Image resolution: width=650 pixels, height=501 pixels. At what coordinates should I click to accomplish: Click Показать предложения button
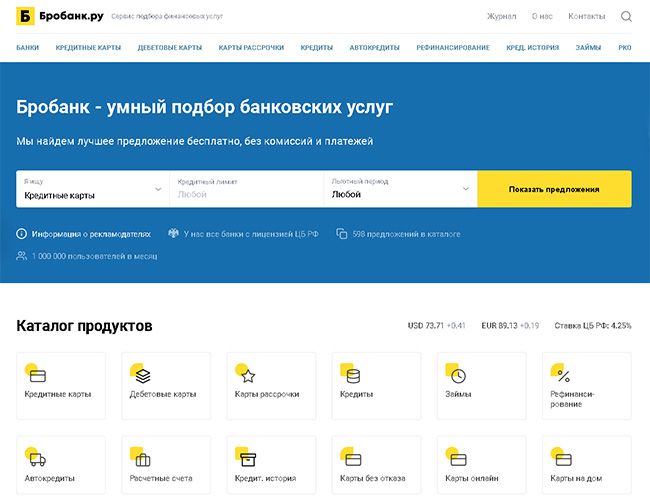(x=554, y=189)
